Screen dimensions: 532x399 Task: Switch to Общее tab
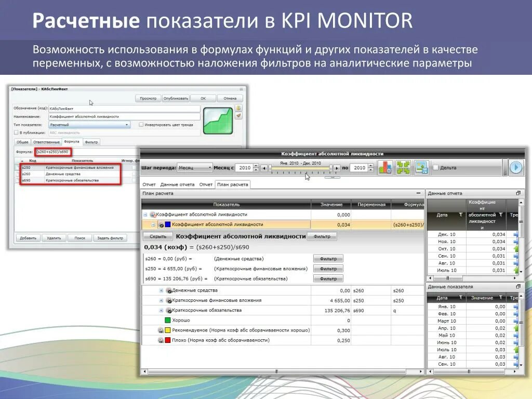(22, 142)
